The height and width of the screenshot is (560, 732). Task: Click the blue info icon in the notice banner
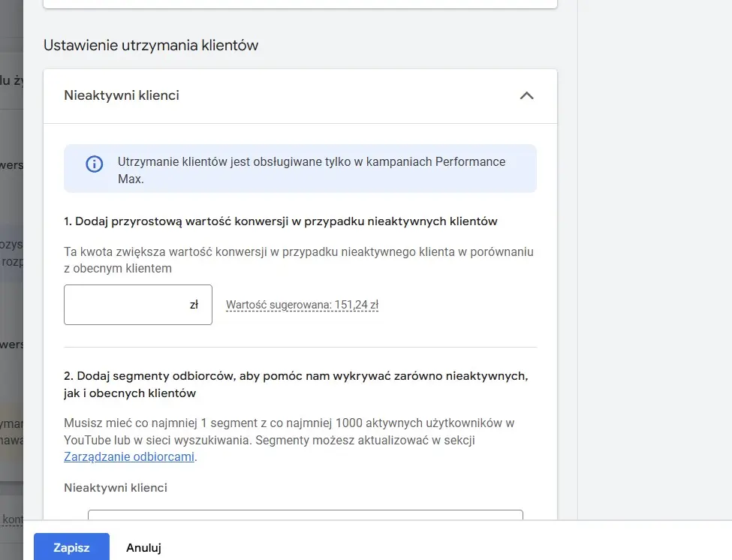tap(94, 164)
